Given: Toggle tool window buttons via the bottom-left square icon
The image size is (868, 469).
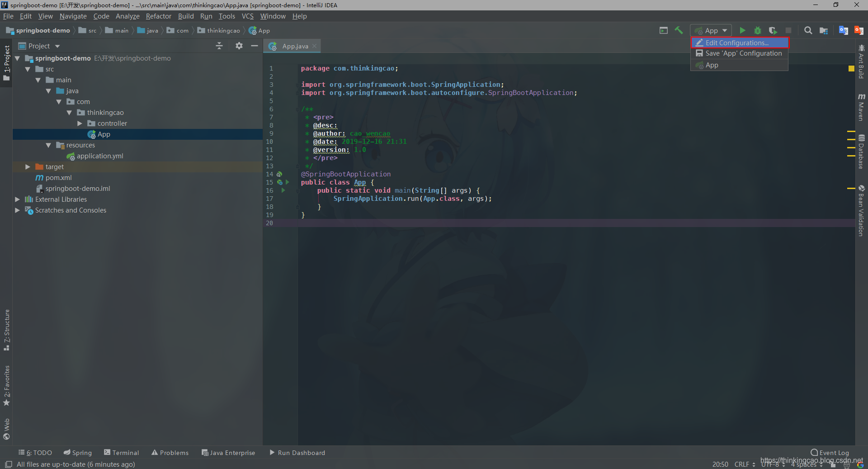Looking at the screenshot, I should 8,464.
